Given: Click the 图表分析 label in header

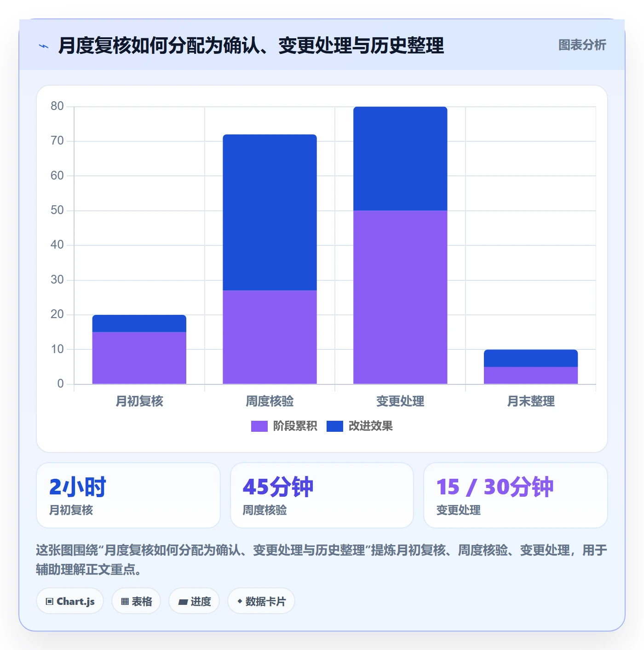Looking at the screenshot, I should [582, 45].
